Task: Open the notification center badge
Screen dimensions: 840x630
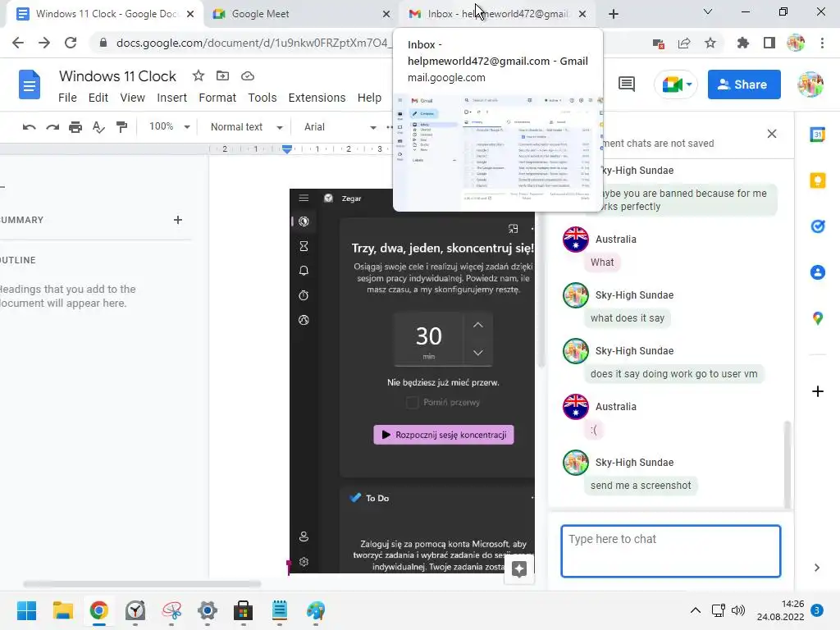Action: (x=817, y=610)
